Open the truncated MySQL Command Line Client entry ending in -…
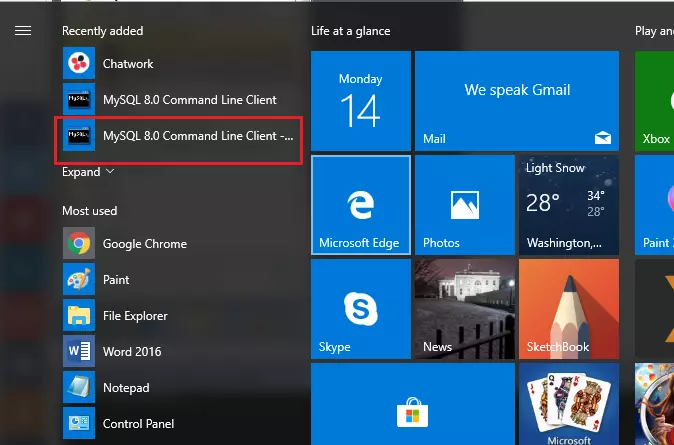Viewport: 674px width, 445px height. click(x=178, y=136)
